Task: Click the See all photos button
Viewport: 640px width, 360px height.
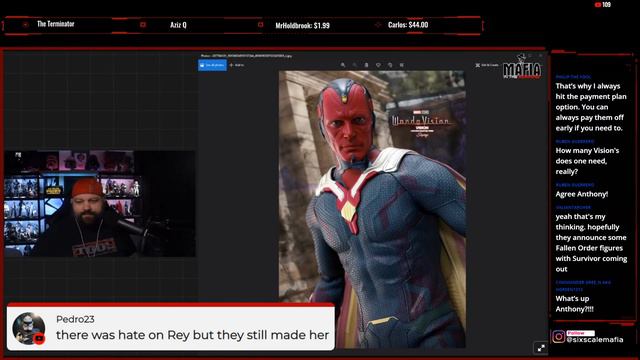Action: tap(212, 65)
